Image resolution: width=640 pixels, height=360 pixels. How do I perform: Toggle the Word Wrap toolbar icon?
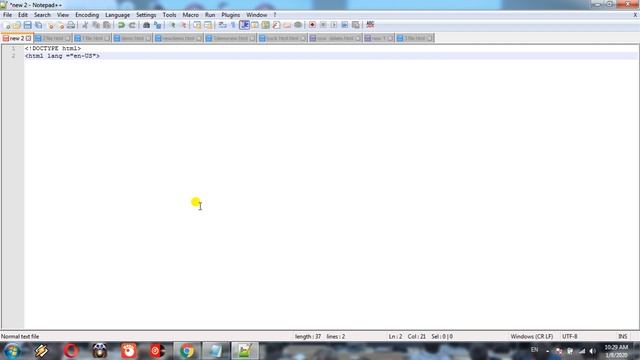(x=222, y=25)
